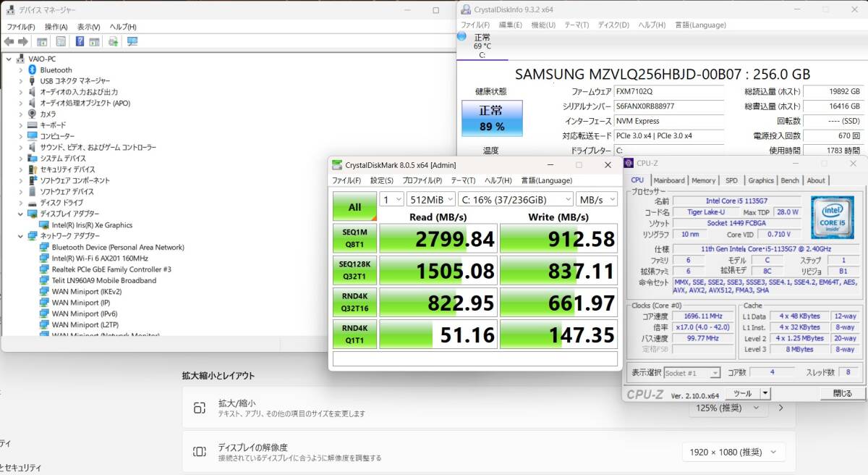Click the 正常 89 % health status button
Viewport: 868px width, 475px height.
491,119
